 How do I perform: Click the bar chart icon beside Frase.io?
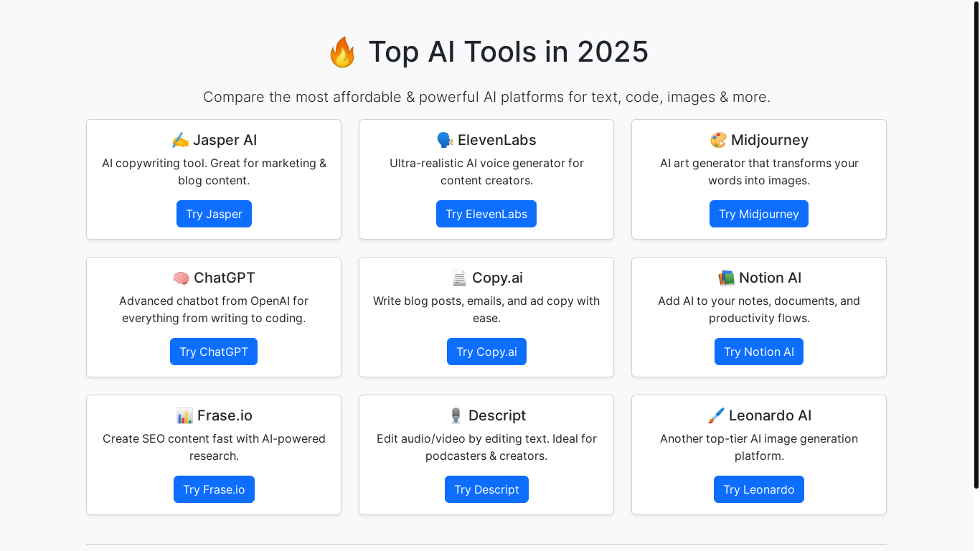tap(184, 416)
